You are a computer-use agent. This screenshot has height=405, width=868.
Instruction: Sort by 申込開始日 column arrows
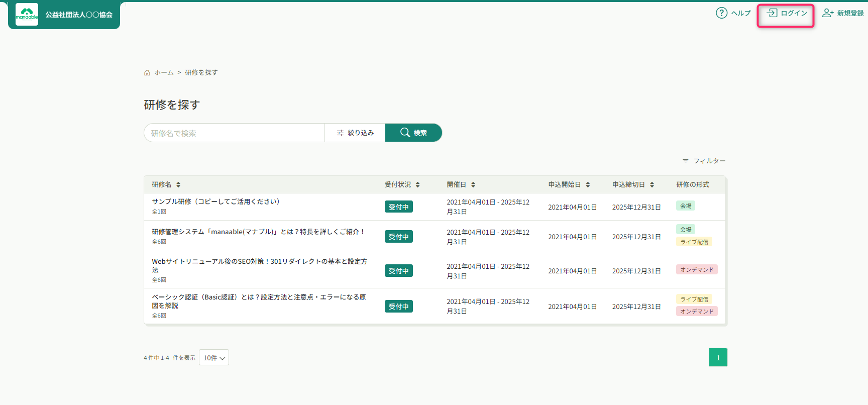(x=588, y=185)
